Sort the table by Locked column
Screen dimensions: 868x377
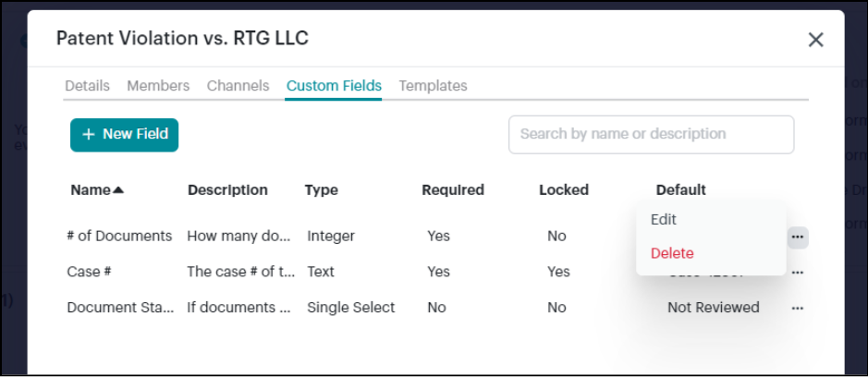(x=564, y=190)
